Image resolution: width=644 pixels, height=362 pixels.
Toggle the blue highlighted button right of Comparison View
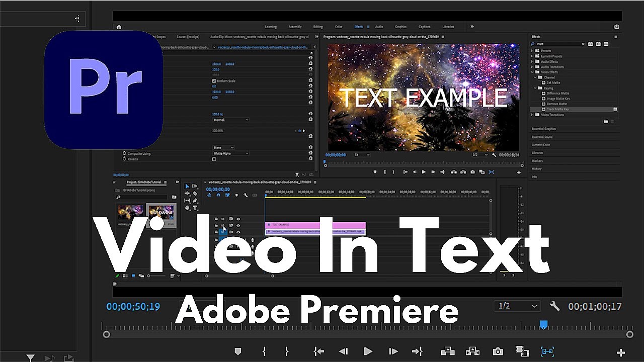click(547, 351)
